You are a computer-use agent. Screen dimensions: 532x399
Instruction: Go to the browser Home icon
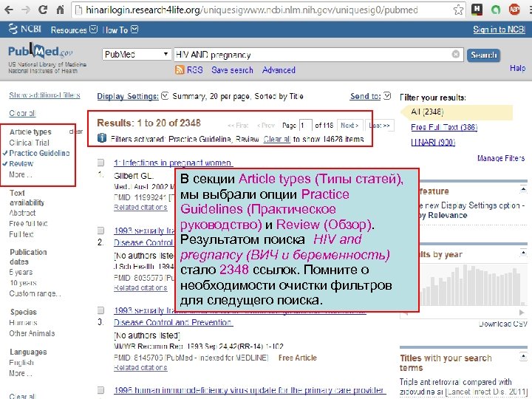[x=60, y=10]
